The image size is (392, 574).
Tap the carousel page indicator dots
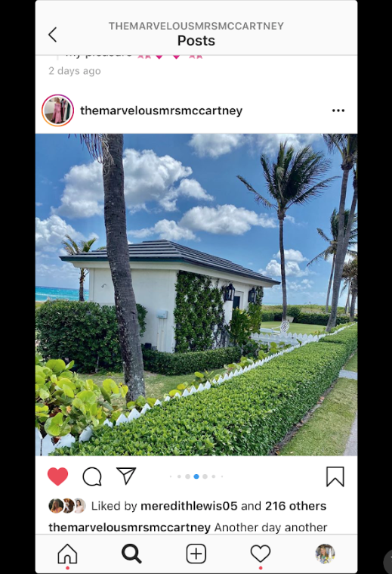coord(196,476)
